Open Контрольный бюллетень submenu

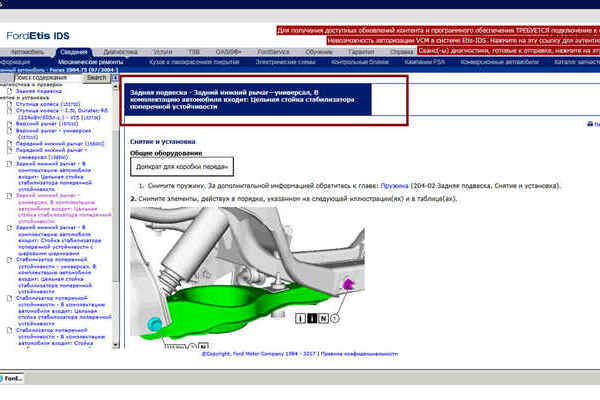pos(360,62)
